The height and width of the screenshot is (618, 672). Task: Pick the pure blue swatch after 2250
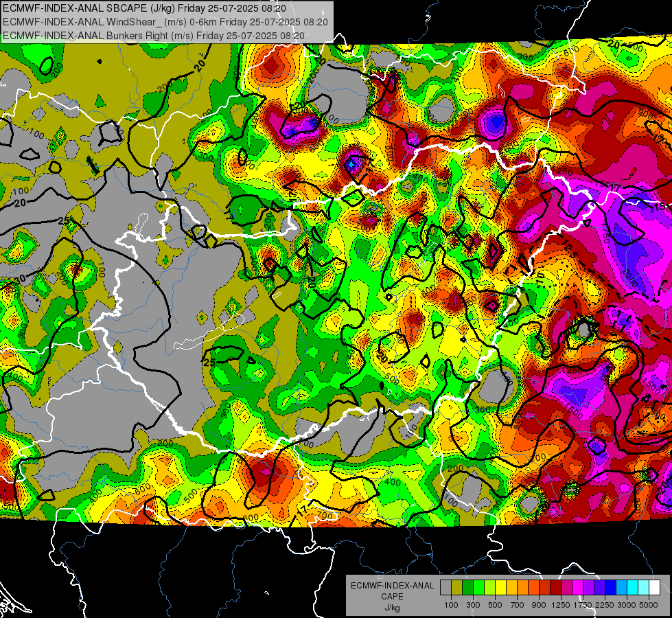tap(611, 587)
